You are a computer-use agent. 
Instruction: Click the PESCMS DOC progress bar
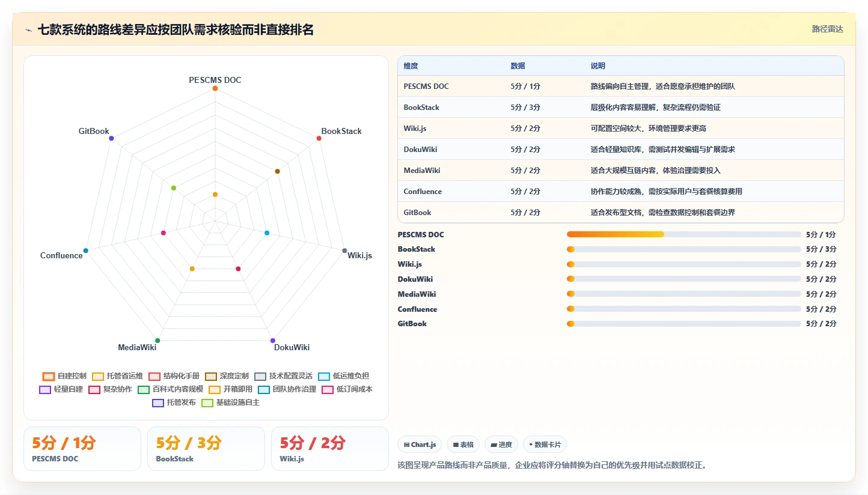point(683,234)
